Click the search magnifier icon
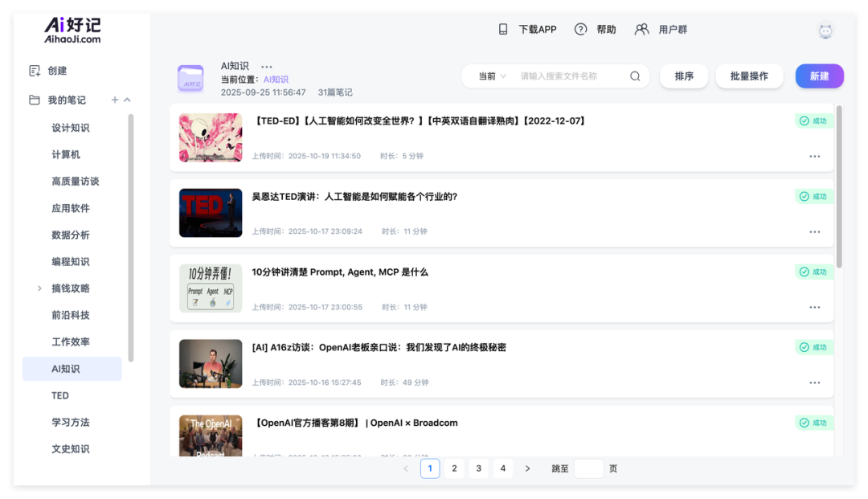The height and width of the screenshot is (499, 868). pyautogui.click(x=635, y=76)
